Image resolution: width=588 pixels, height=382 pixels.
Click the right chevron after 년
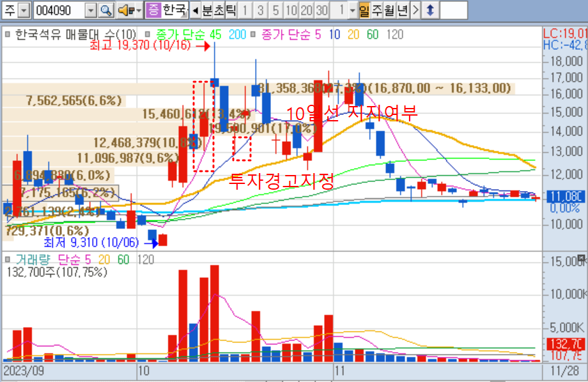(415, 10)
